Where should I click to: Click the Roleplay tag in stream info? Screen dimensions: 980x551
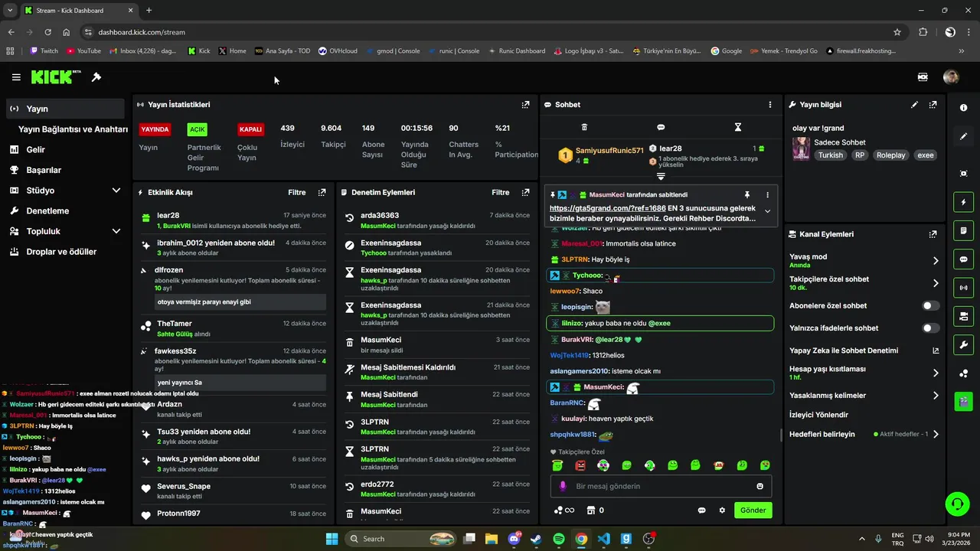890,155
